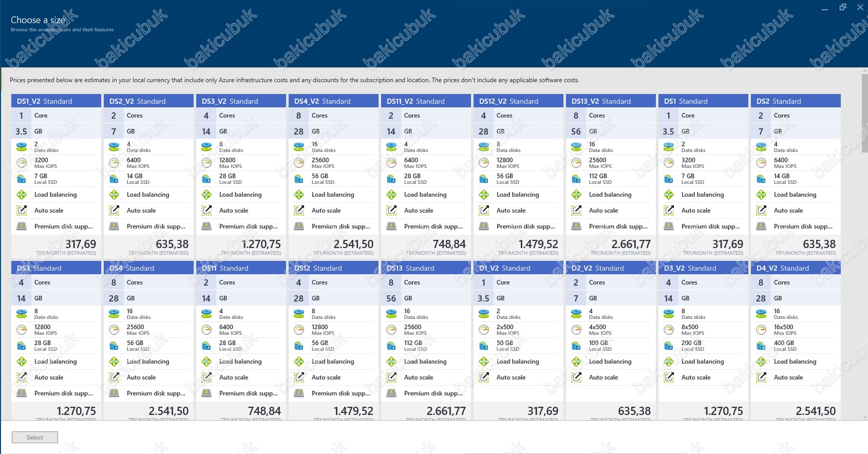Click the Premium disk support icon in DS13_V2 card
The width and height of the screenshot is (868, 454).
(576, 226)
